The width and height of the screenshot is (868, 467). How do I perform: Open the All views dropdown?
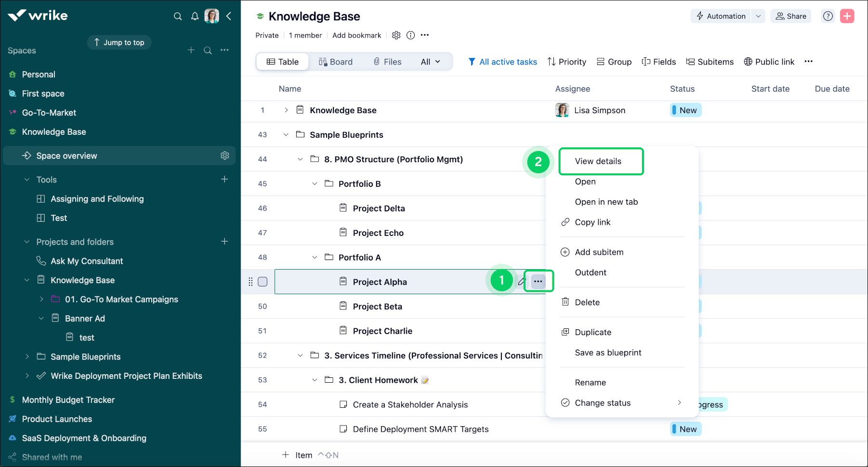430,62
